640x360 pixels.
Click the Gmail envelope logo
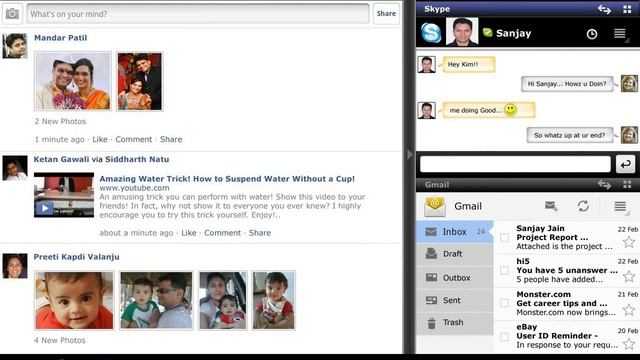[x=435, y=207]
